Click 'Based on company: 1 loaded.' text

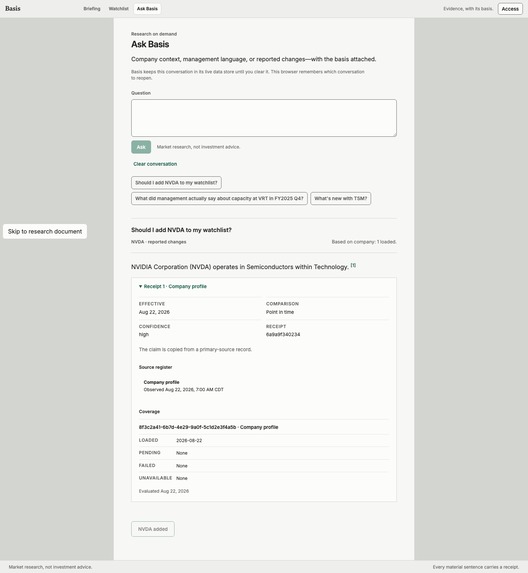(x=364, y=242)
